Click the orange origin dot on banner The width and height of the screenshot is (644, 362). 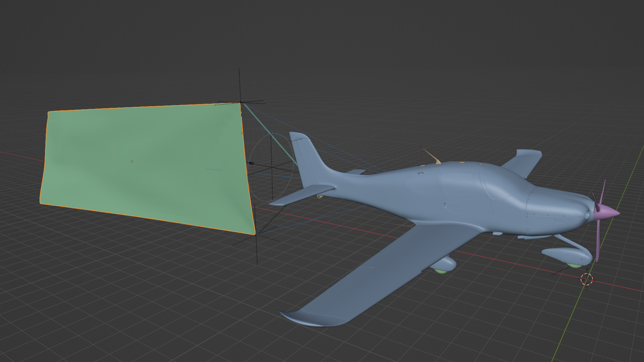coord(132,162)
